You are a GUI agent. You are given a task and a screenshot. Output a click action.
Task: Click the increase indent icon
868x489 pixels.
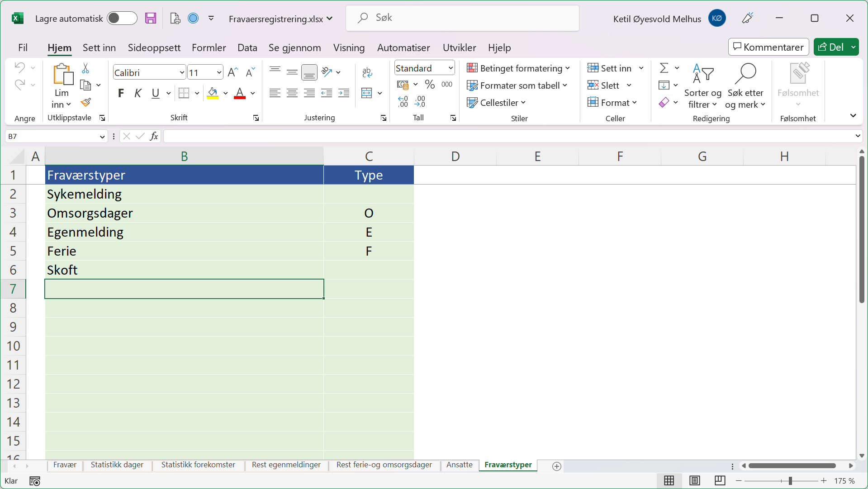point(344,93)
